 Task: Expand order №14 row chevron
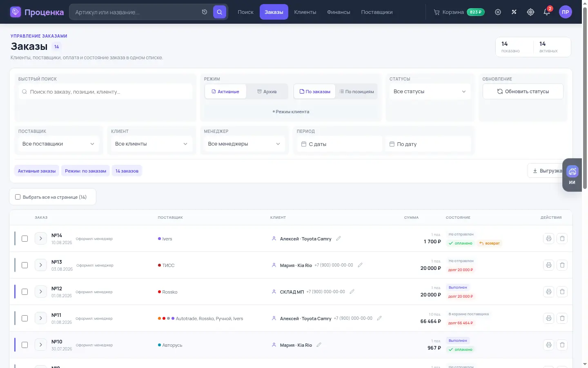[41, 238]
